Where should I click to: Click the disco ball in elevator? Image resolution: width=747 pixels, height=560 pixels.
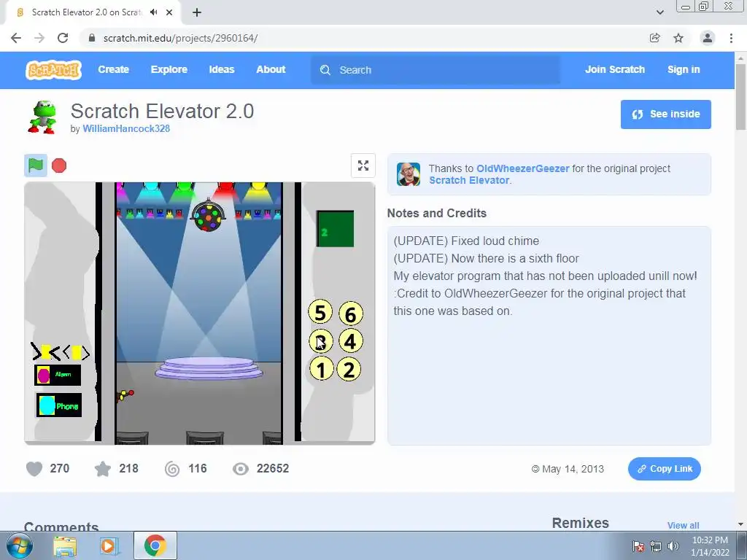(x=208, y=216)
